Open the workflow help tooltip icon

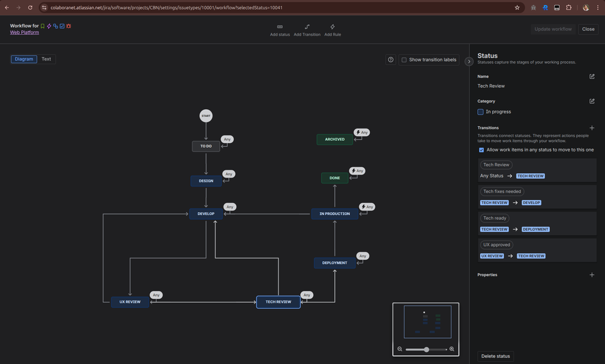391,59
